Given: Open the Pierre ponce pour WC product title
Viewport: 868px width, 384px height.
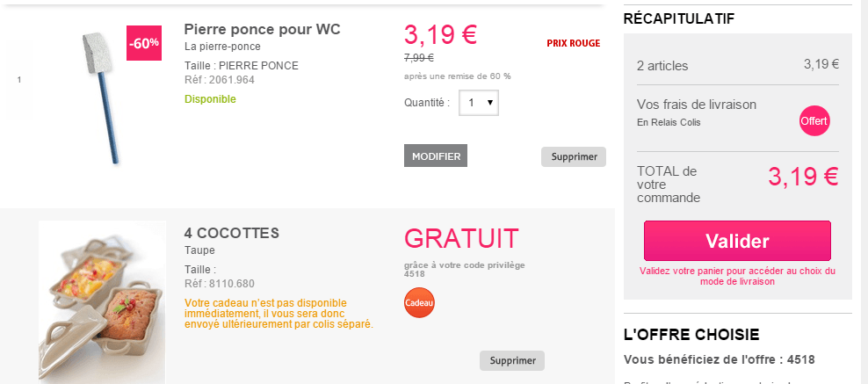Looking at the screenshot, I should 262,30.
